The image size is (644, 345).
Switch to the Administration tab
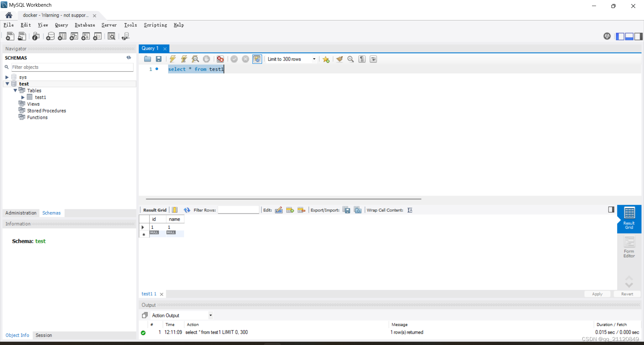point(21,213)
